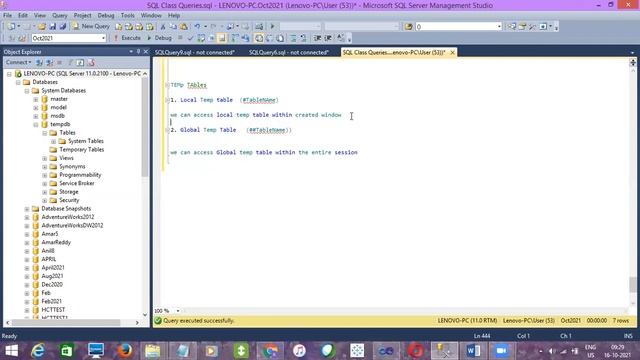The width and height of the screenshot is (640, 360).
Task: Open the Tools menu
Action: pyautogui.click(x=127, y=16)
